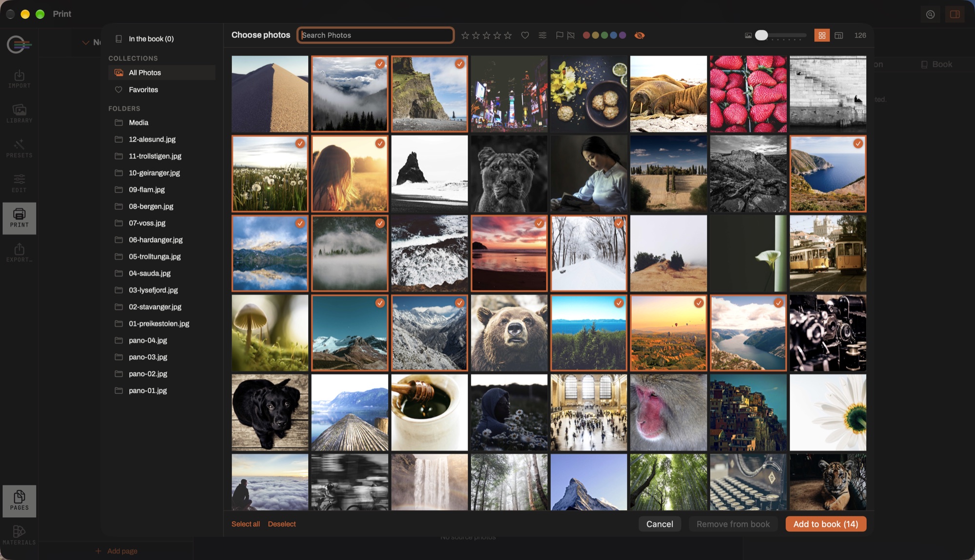The image size is (975, 560).
Task: Expand the chevron dropdown beside the logo
Action: click(x=85, y=42)
